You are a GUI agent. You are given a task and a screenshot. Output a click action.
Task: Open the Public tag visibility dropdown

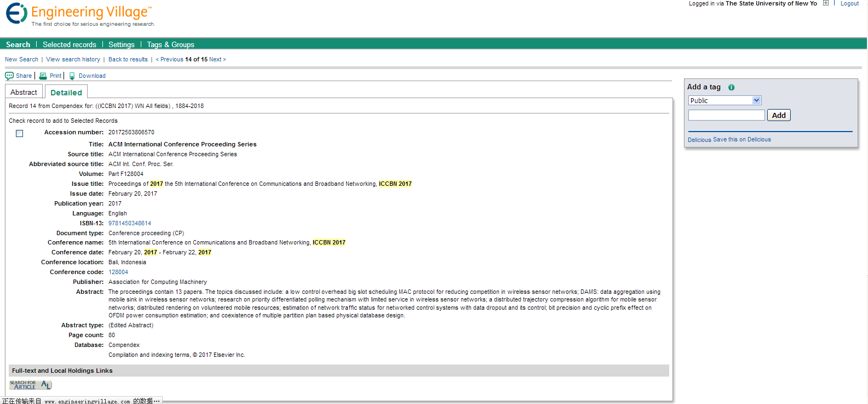tap(725, 100)
